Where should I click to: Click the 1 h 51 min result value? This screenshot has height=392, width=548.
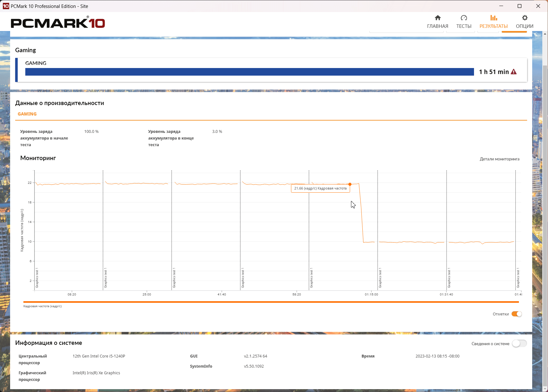(494, 72)
